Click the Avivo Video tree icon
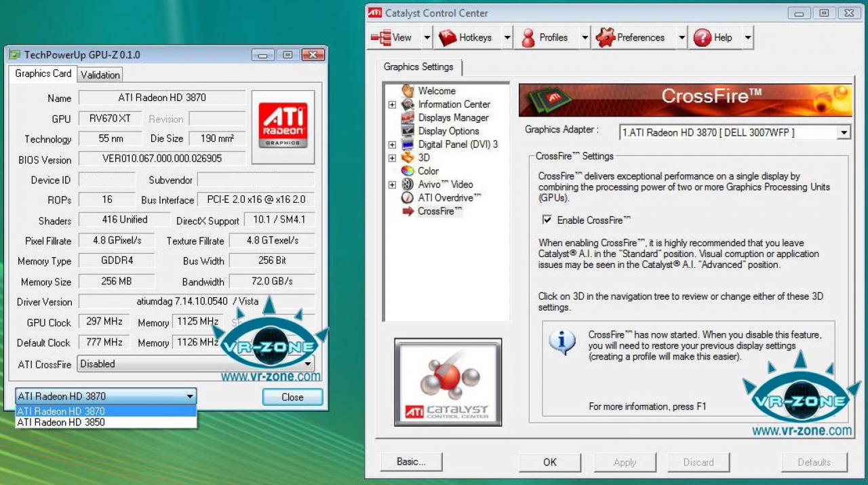This screenshot has width=868, height=485. [408, 185]
